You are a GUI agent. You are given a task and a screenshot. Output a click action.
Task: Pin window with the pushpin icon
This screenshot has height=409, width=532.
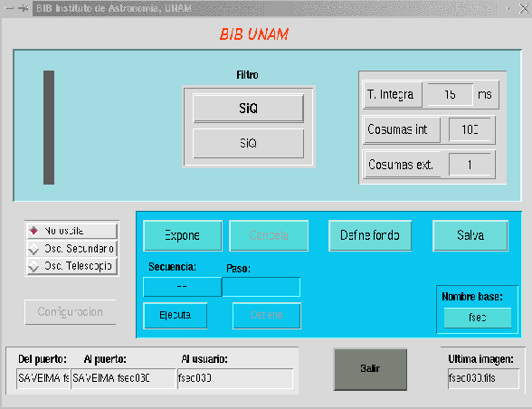(24, 8)
